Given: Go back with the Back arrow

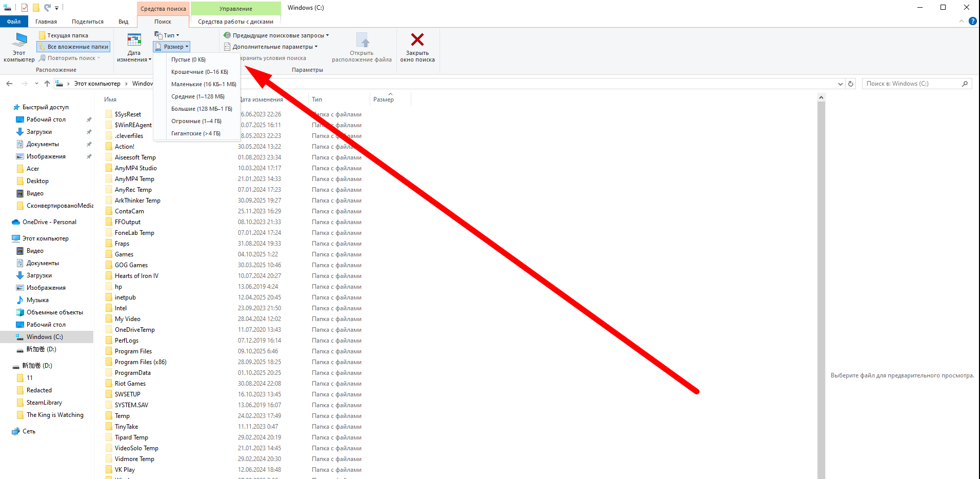Looking at the screenshot, I should point(9,84).
